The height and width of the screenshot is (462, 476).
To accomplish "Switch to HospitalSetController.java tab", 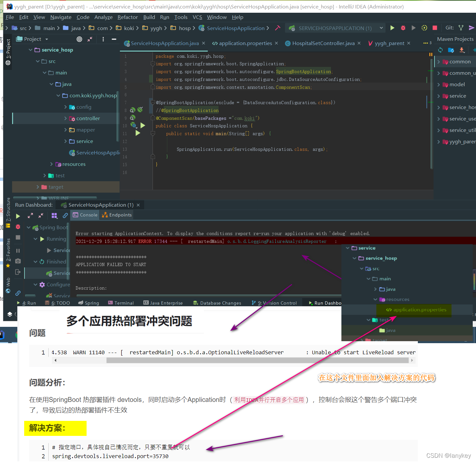I will pos(323,43).
